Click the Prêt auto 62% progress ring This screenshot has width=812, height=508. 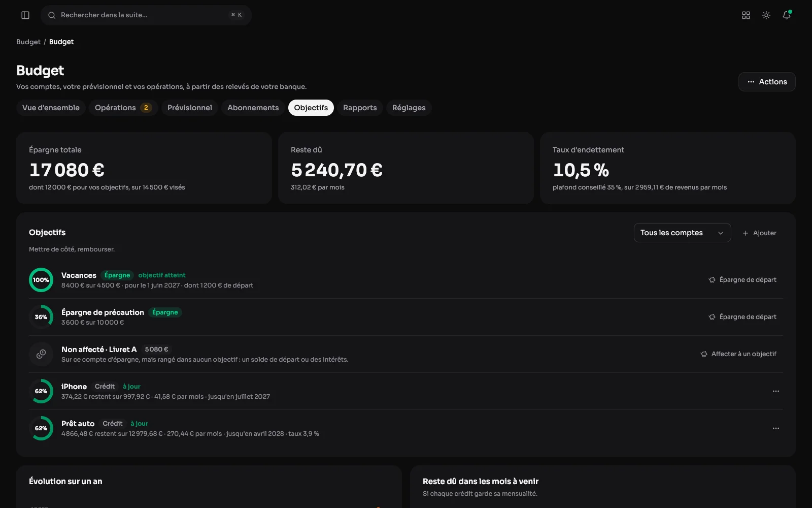click(x=41, y=428)
